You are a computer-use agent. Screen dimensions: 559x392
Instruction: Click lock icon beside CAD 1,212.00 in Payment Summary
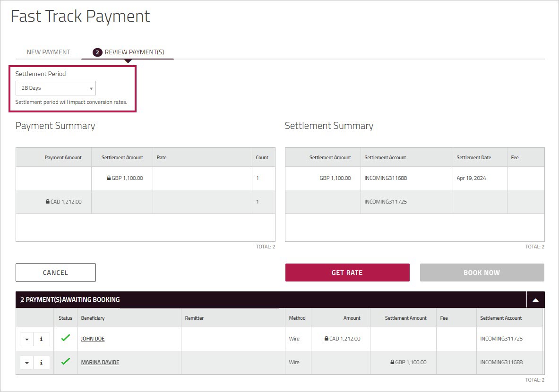pyautogui.click(x=47, y=201)
